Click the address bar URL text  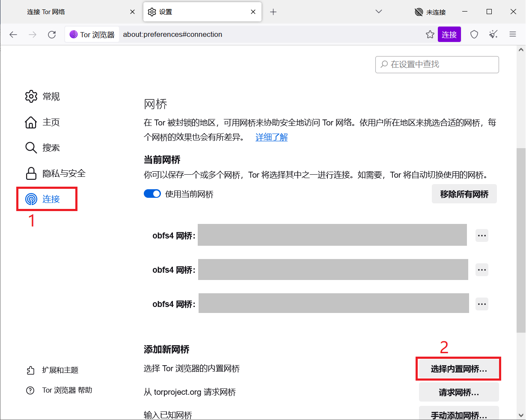[172, 35]
